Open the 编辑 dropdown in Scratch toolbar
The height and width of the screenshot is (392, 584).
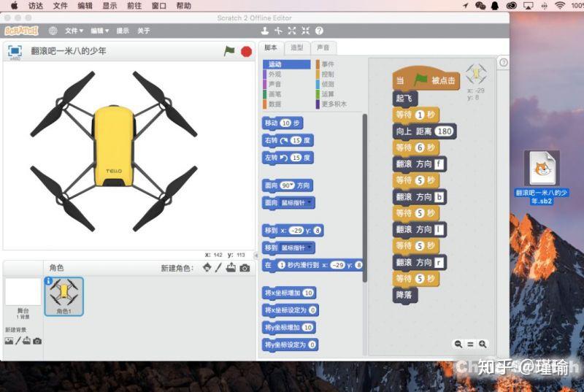coord(99,31)
